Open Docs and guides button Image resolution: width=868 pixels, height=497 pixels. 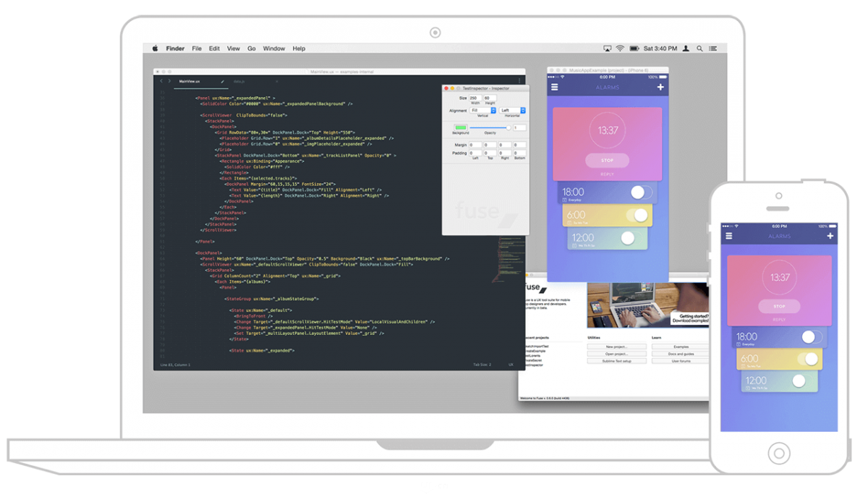[681, 354]
